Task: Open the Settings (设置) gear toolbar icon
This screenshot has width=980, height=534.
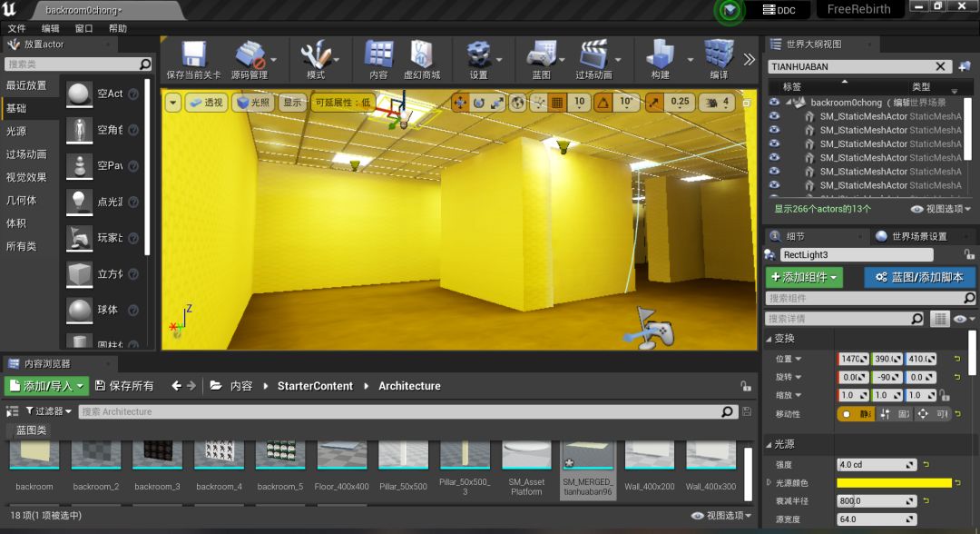Action: (478, 54)
